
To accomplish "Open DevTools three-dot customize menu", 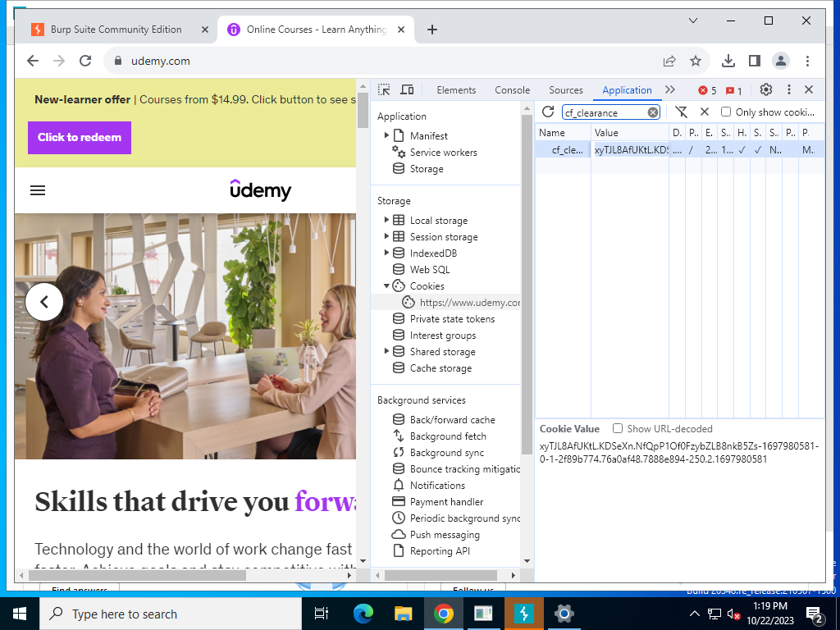I will coord(788,89).
